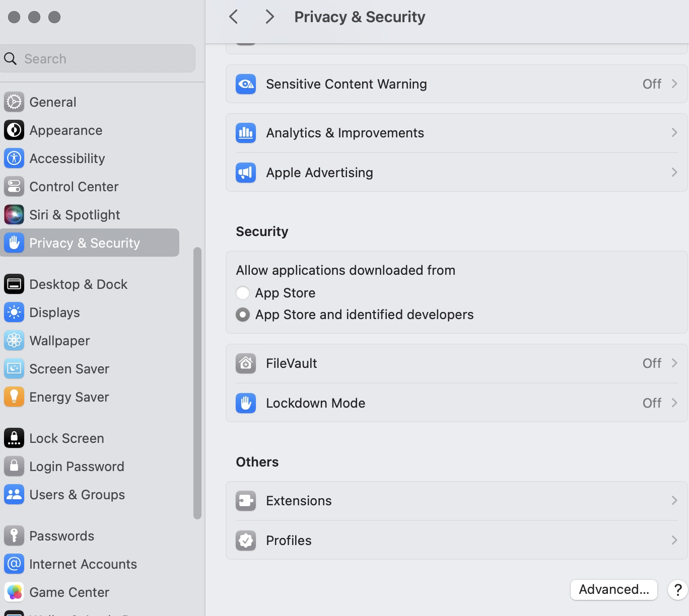
Task: Open Analytics & Improvements bar-chart icon
Action: (246, 133)
